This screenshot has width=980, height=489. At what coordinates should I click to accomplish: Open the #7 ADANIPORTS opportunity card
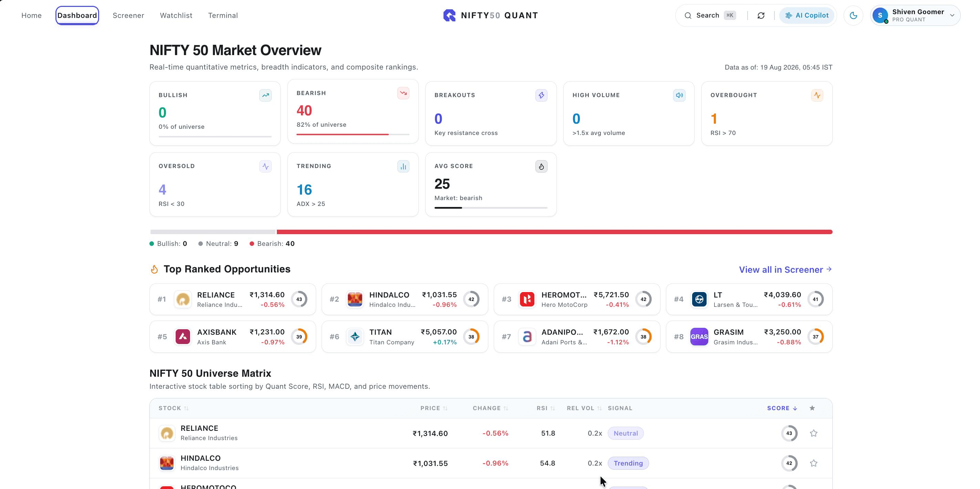(x=577, y=337)
